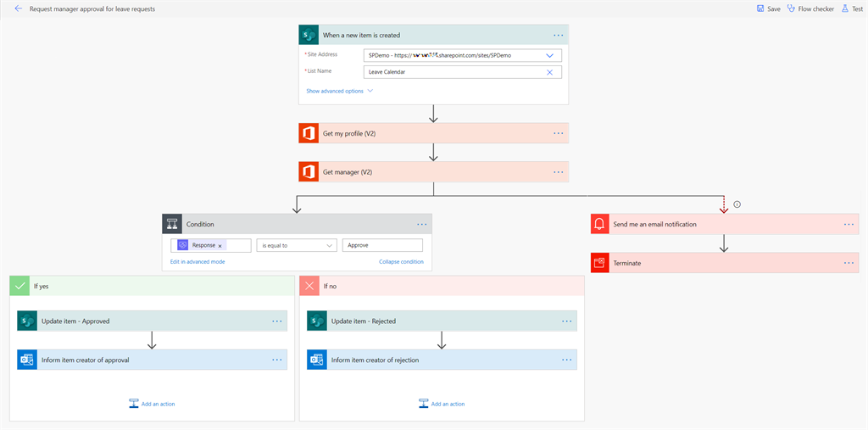This screenshot has width=868, height=430.
Task: Click the SharePoint trigger icon
Action: tap(308, 35)
